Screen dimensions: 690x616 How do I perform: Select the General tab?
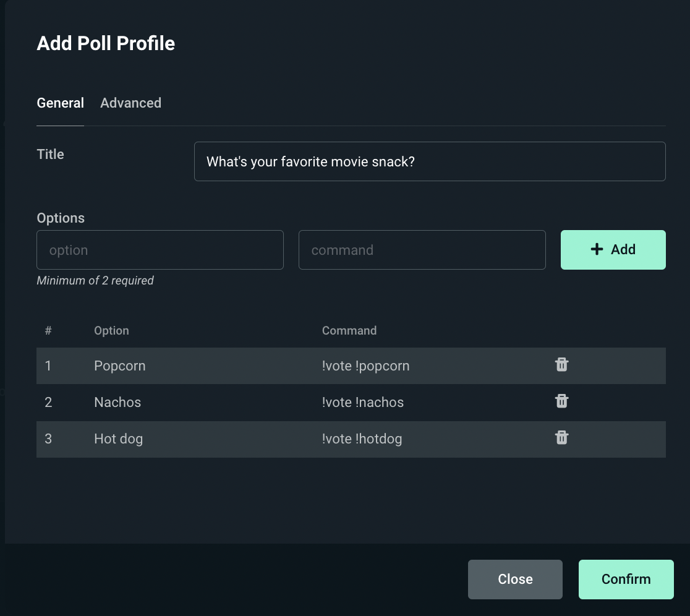[x=60, y=103]
